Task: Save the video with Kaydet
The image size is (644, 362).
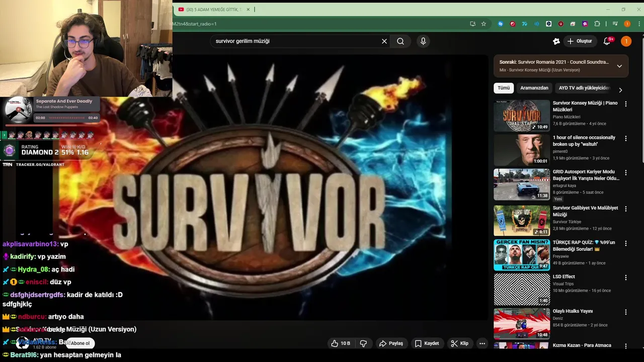Action: tap(427, 343)
